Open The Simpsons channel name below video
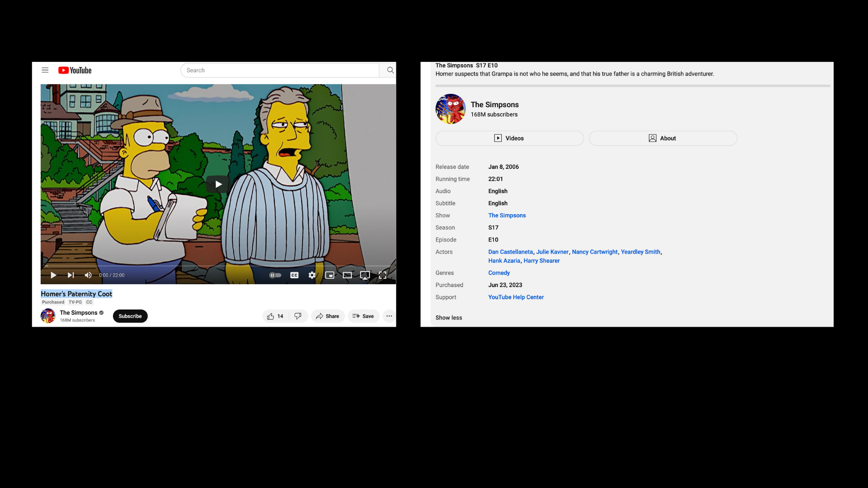The width and height of the screenshot is (868, 488). tap(79, 313)
